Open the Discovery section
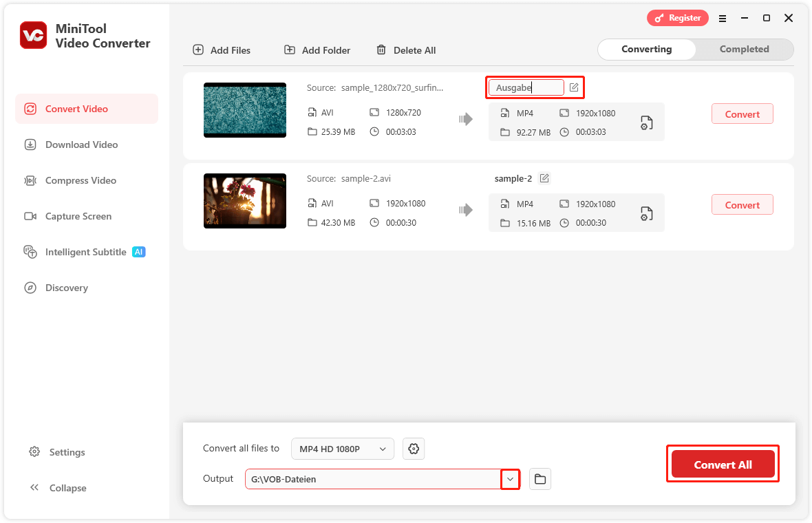Screen dimensions: 812x523 pos(66,288)
